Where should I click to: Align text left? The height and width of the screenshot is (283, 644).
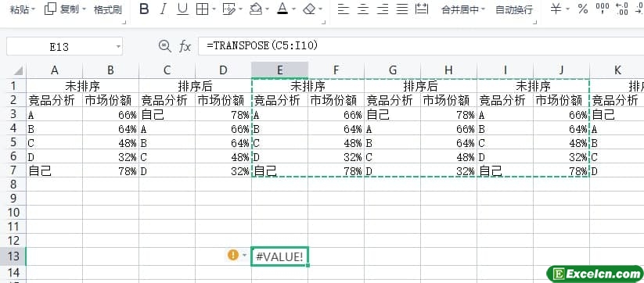coord(343,9)
